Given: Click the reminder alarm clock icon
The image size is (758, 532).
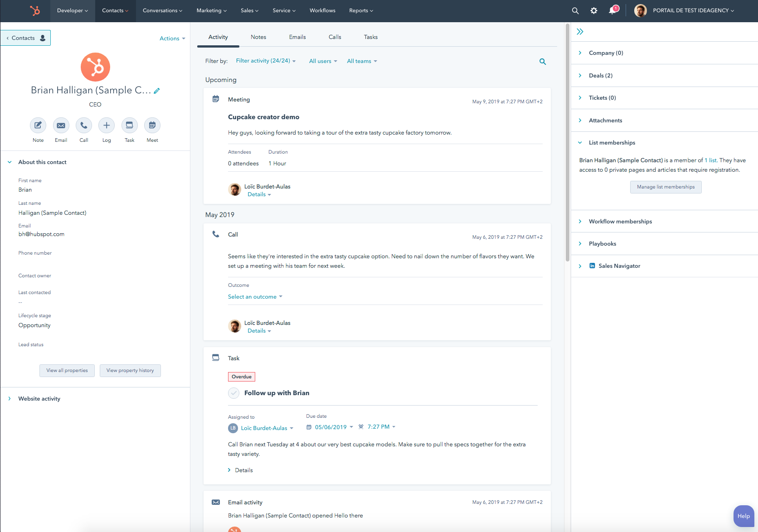Looking at the screenshot, I should point(361,426).
